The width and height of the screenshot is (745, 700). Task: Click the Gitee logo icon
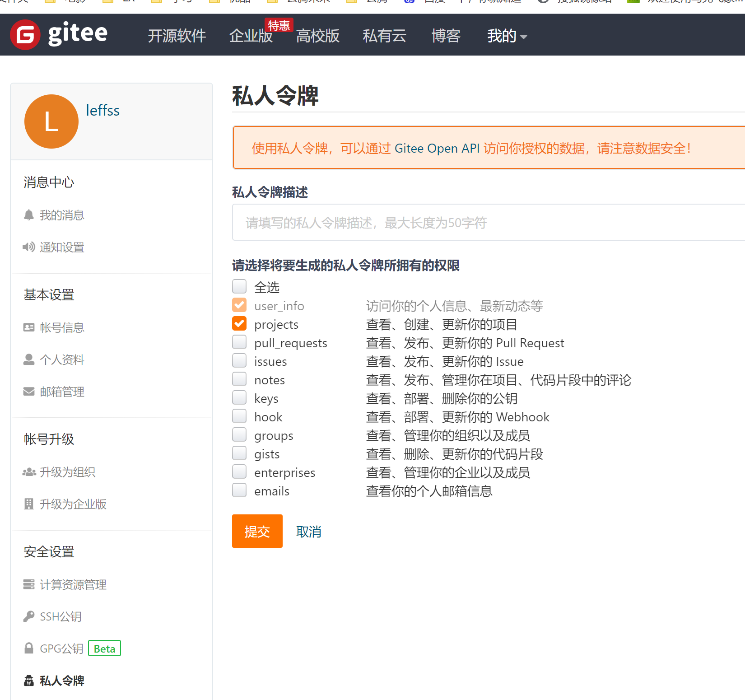pyautogui.click(x=25, y=35)
